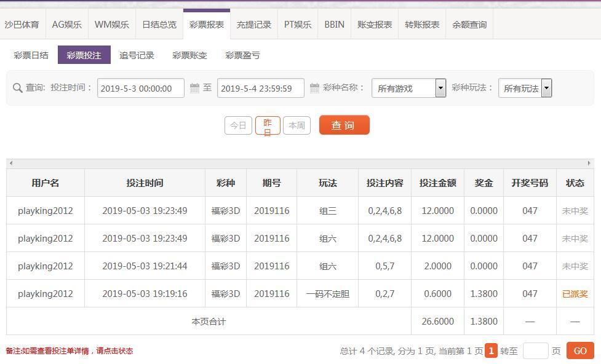
Task: Click bet amount cell 2.0000
Action: tap(437, 266)
